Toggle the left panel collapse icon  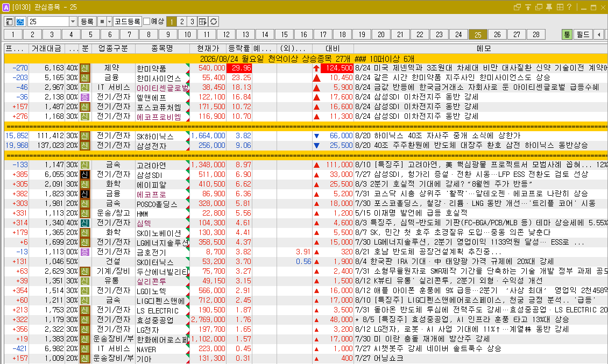point(9,22)
